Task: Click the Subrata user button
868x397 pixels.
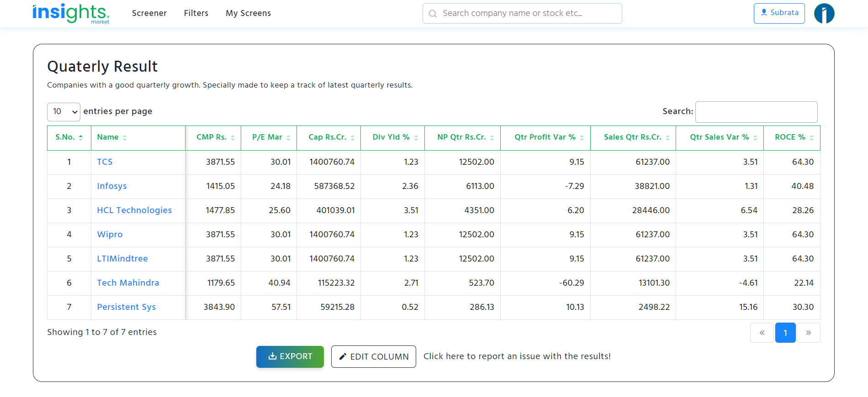Action: tap(779, 13)
